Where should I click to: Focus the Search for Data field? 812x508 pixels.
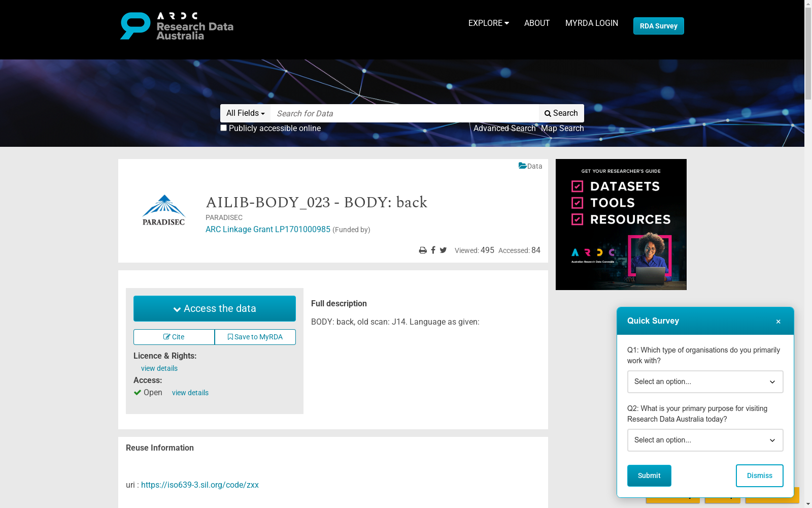click(x=404, y=113)
